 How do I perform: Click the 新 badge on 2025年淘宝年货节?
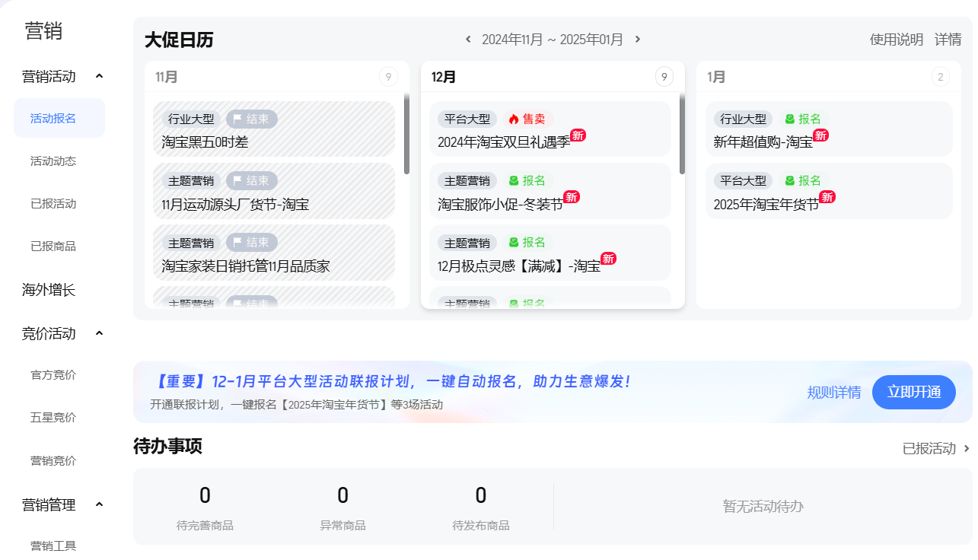[827, 197]
